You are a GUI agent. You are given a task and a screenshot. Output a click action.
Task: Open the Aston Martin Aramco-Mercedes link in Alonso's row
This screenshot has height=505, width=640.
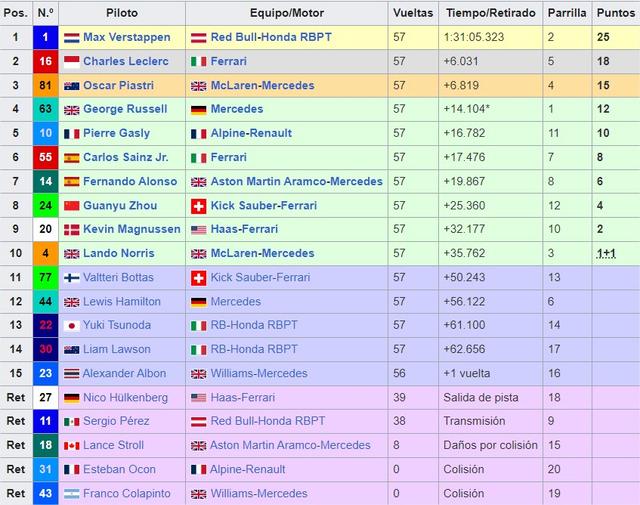pos(297,181)
